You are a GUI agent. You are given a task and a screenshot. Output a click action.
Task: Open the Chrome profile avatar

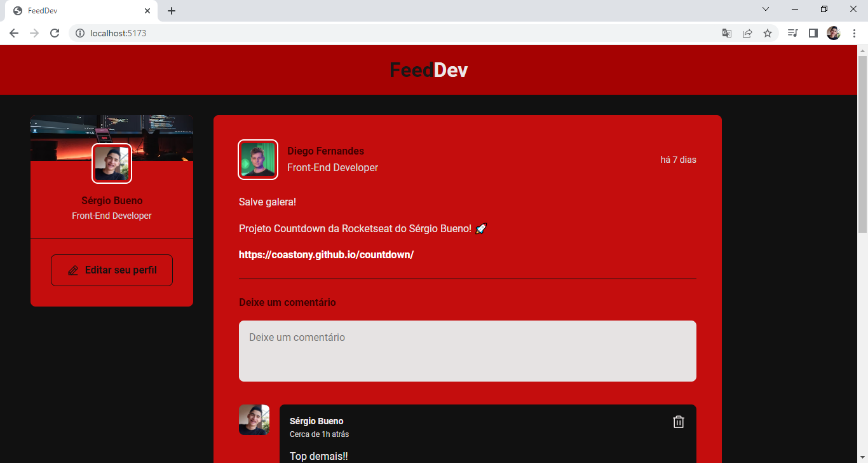tap(834, 33)
